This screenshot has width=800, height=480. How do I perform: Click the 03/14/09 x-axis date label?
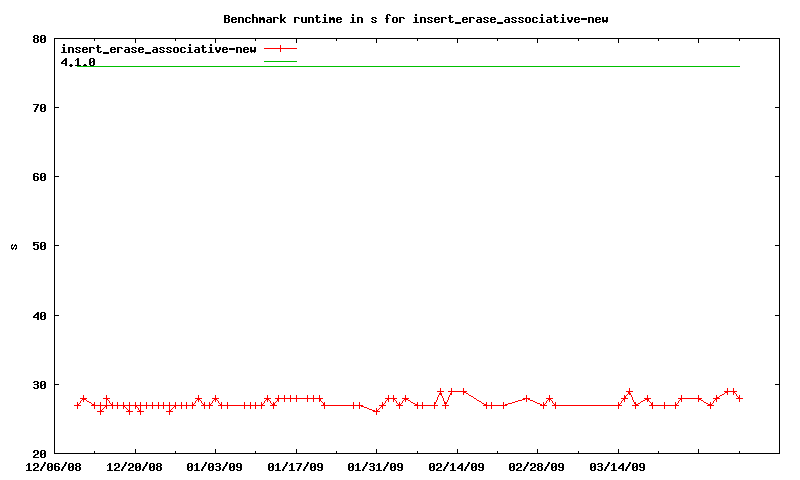618,466
